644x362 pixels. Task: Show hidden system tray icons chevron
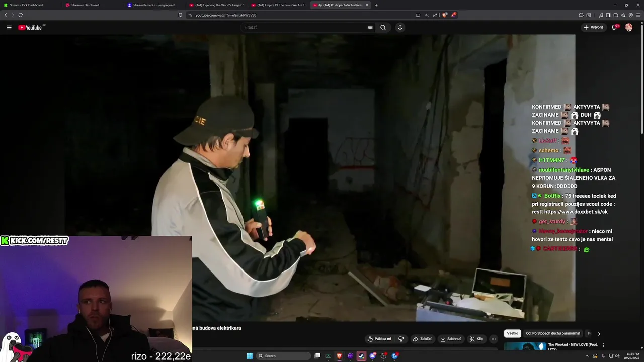point(587,356)
